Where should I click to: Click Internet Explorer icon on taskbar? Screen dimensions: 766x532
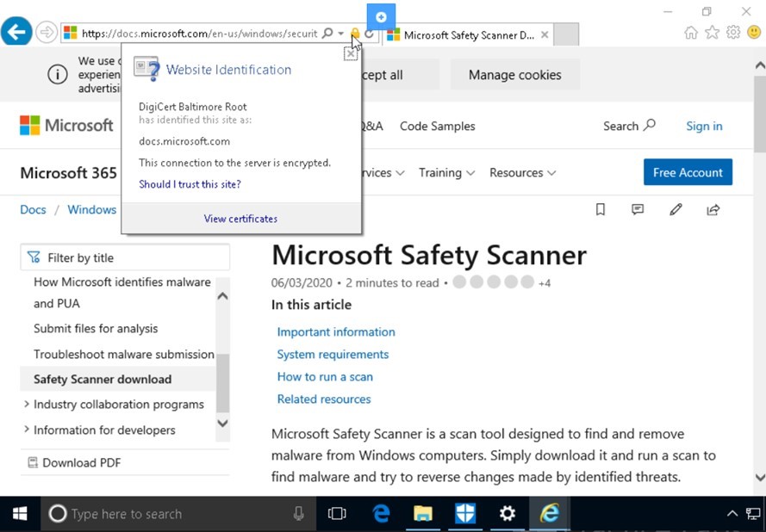[550, 513]
